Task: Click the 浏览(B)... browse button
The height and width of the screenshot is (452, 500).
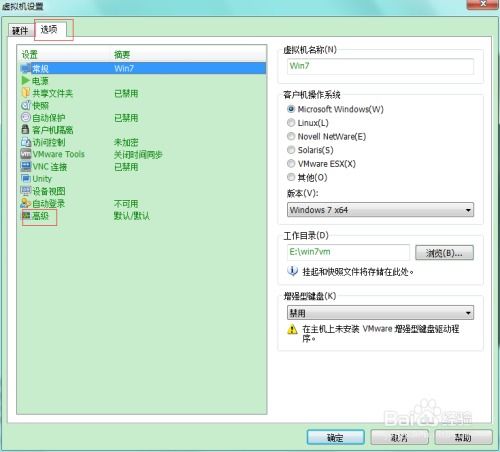Action: tap(444, 253)
